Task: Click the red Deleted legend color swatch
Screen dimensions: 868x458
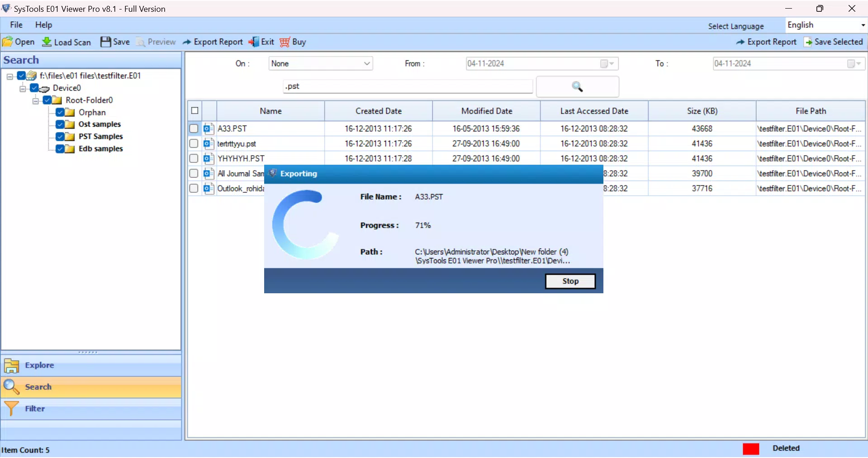Action: (x=751, y=449)
